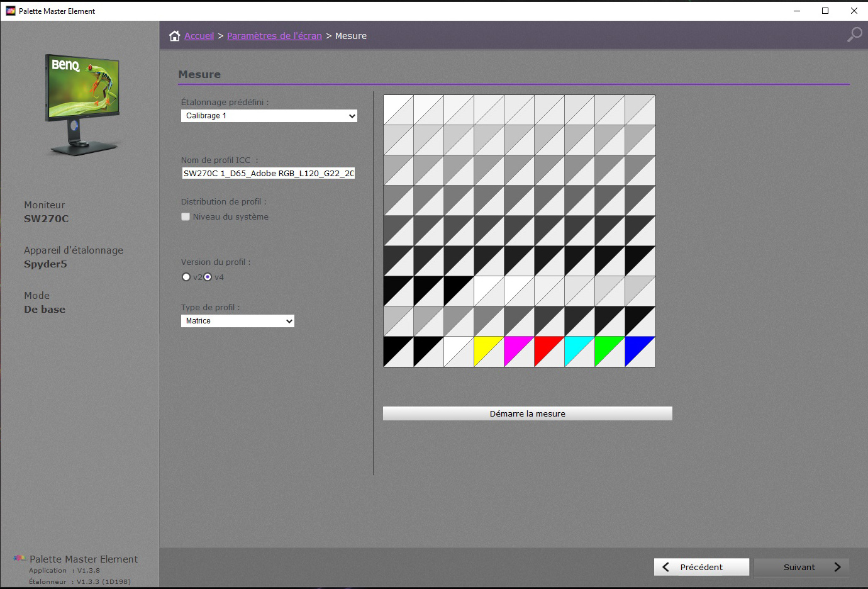Click the right arrow on Suivant
The width and height of the screenshot is (868, 589).
click(x=837, y=567)
